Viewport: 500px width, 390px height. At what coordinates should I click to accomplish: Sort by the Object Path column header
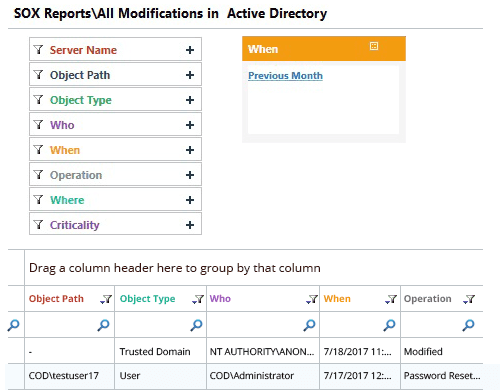point(56,299)
